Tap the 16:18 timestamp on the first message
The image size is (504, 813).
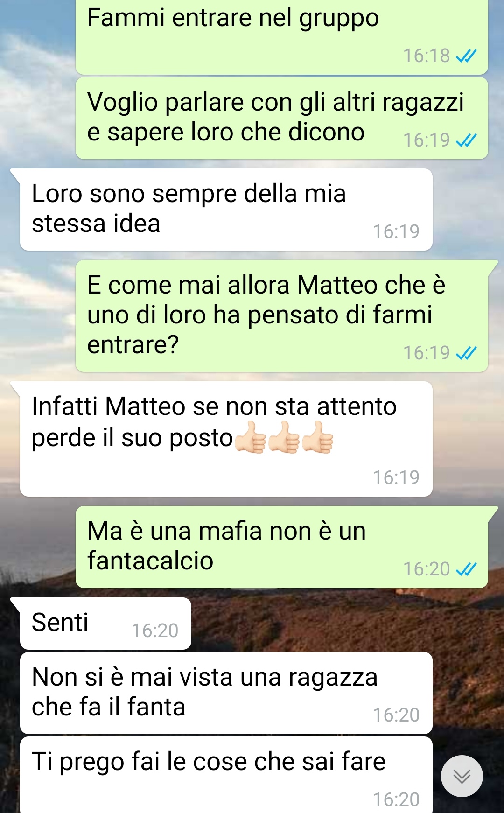pyautogui.click(x=427, y=56)
